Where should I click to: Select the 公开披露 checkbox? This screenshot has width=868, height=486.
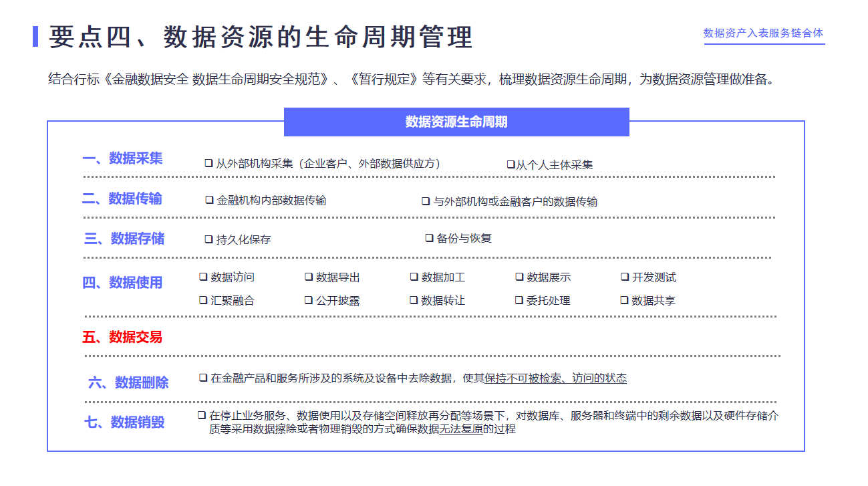[309, 300]
